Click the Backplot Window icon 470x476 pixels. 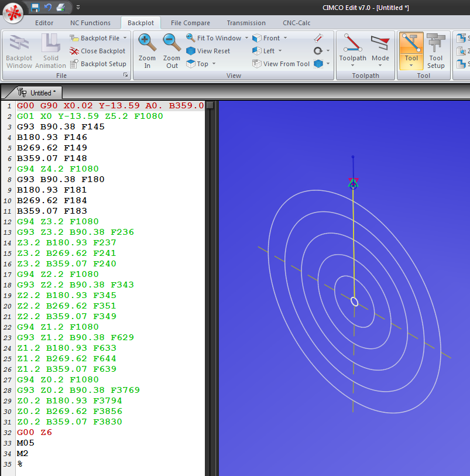19,51
